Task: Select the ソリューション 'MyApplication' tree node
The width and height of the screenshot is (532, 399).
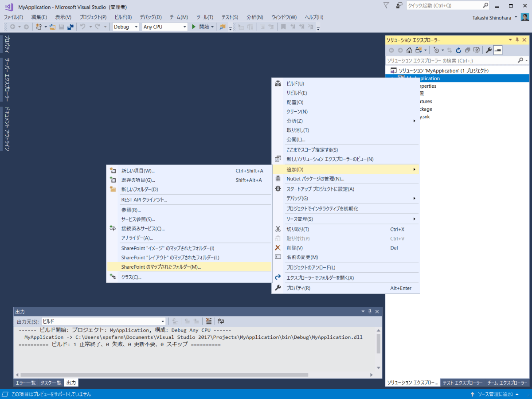Action: [444, 70]
